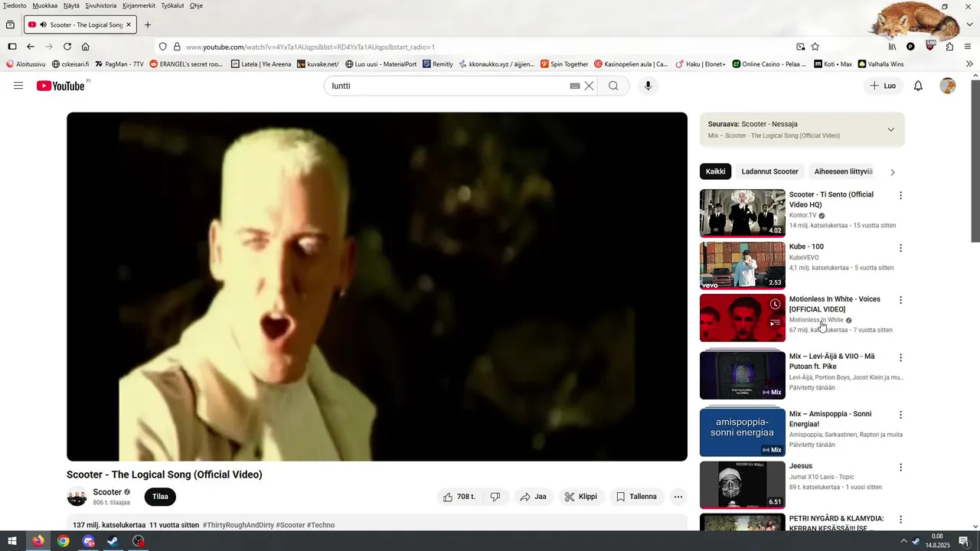
Task: Go to Firefox home page
Action: point(86,47)
